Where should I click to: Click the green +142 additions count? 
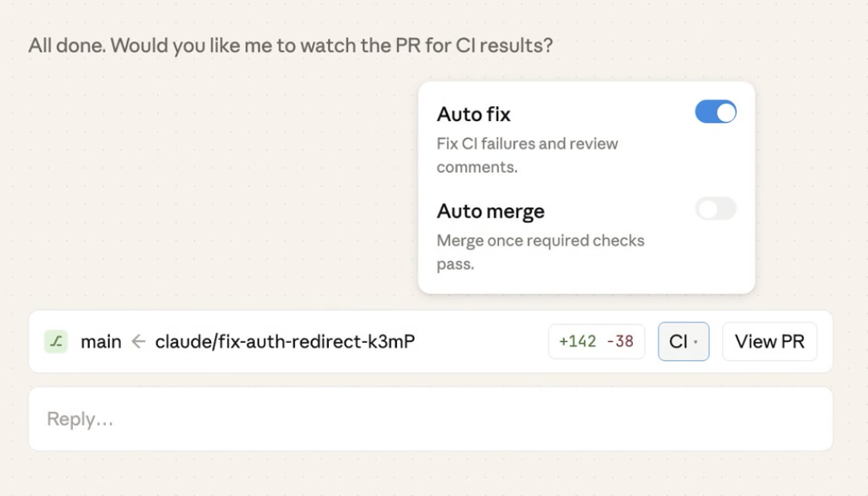578,342
